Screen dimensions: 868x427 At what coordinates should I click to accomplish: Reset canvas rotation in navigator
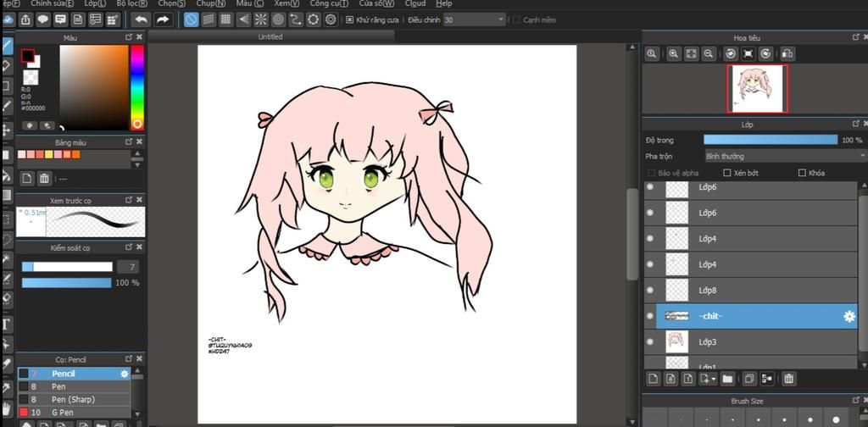[x=748, y=53]
